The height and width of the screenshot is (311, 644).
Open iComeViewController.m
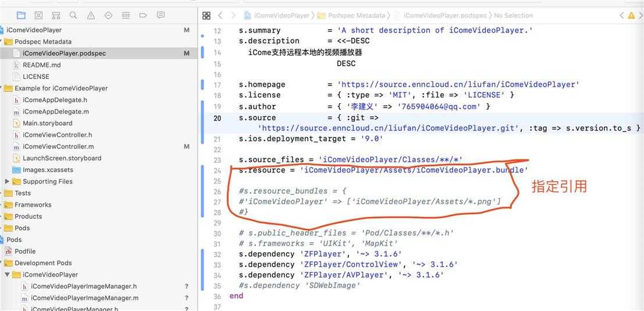coord(58,146)
